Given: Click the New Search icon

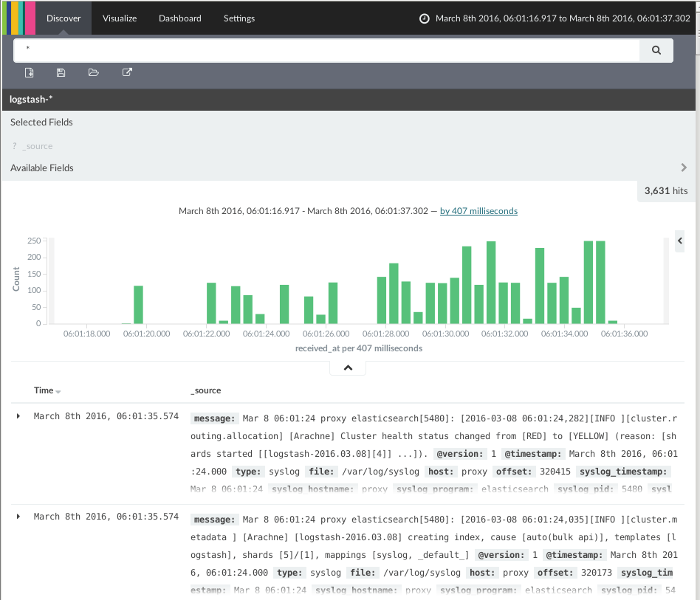Looking at the screenshot, I should 30,72.
